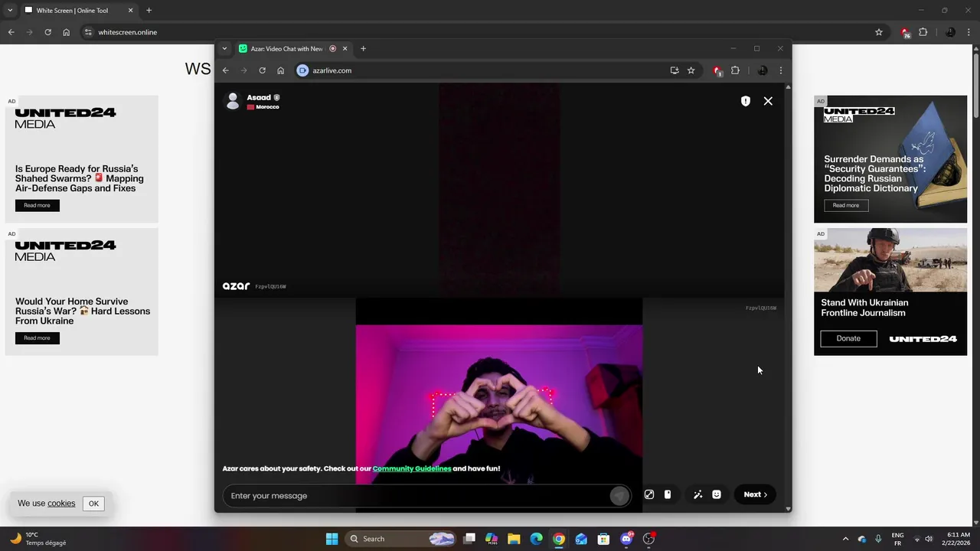980x551 pixels.
Task: Click the small white card icon beside the expand icon
Action: (668, 494)
